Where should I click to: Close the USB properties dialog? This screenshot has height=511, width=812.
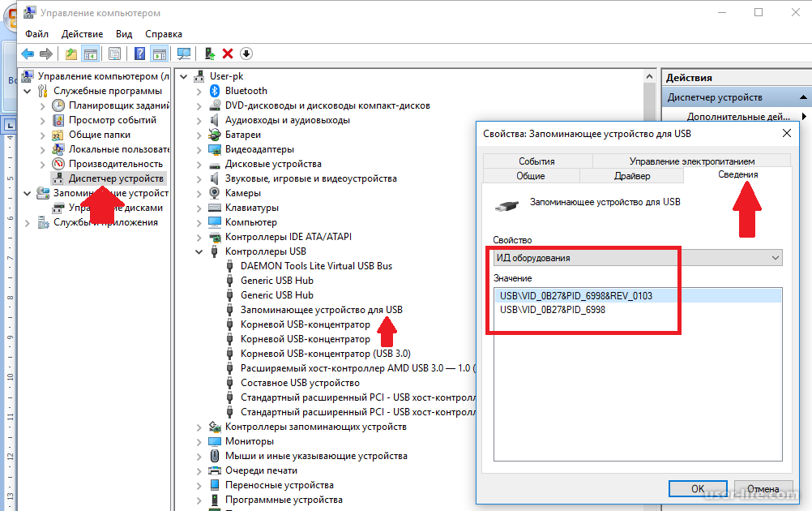coord(787,133)
